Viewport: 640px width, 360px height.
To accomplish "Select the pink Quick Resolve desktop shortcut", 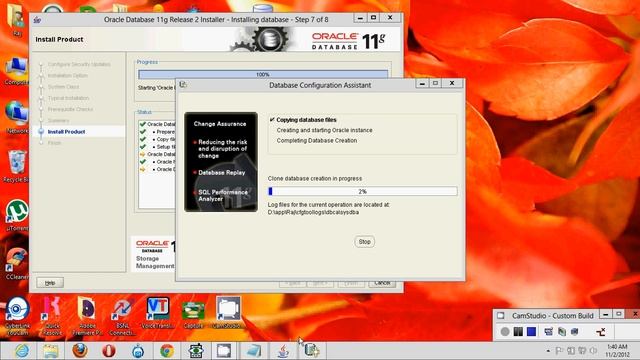I will click(52, 316).
